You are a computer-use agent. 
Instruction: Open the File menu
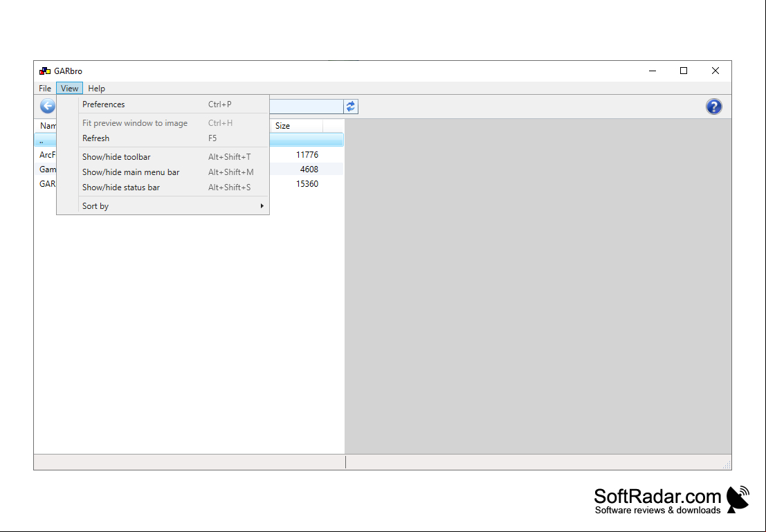pos(45,89)
